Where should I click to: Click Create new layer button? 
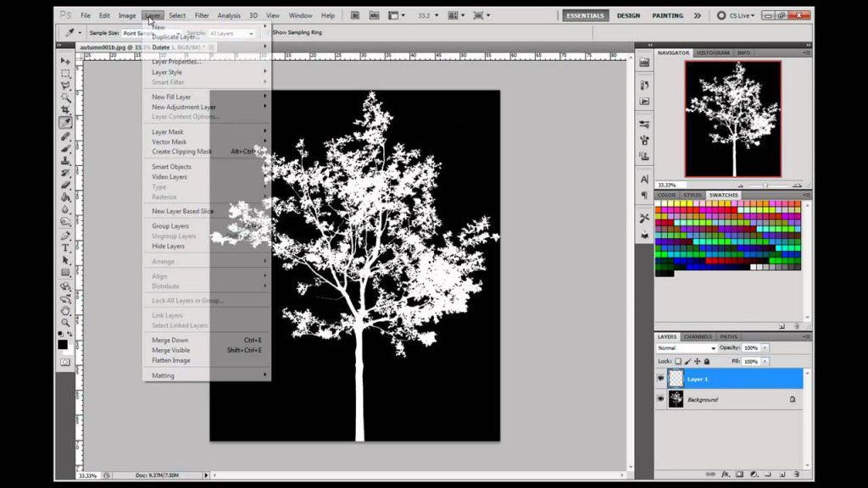pos(782,474)
